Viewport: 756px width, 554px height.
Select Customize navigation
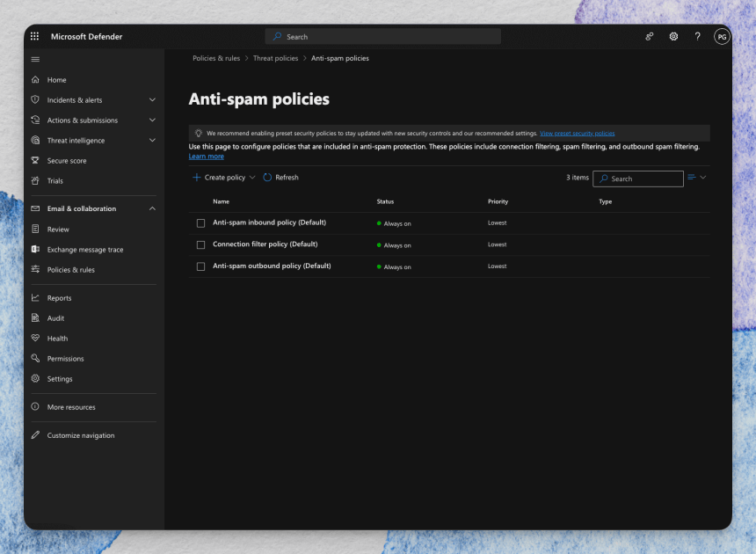(x=81, y=435)
